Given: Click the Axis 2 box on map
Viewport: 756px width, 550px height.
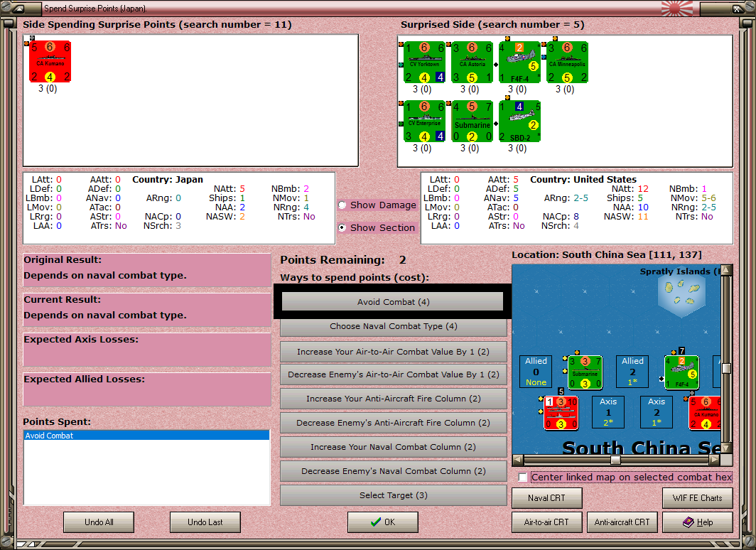Looking at the screenshot, I should pyautogui.click(x=657, y=412).
